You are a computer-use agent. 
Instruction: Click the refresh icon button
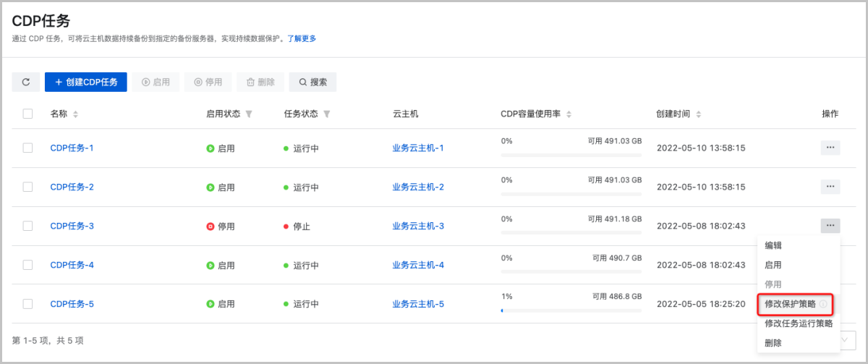point(26,82)
